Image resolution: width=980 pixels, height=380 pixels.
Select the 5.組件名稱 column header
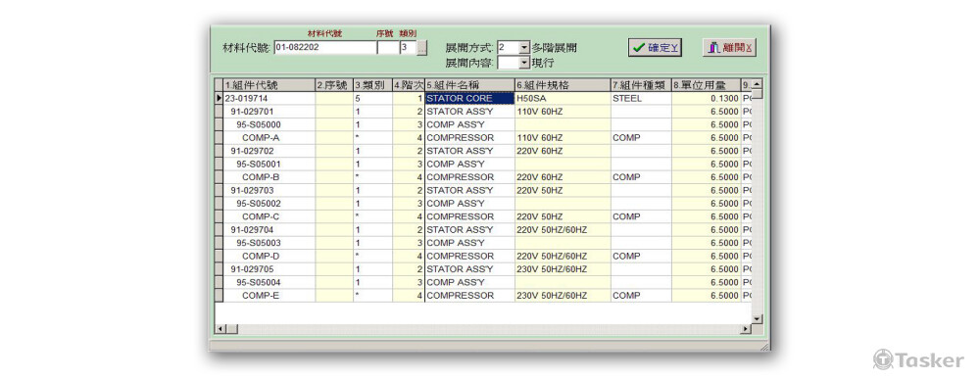tap(470, 85)
